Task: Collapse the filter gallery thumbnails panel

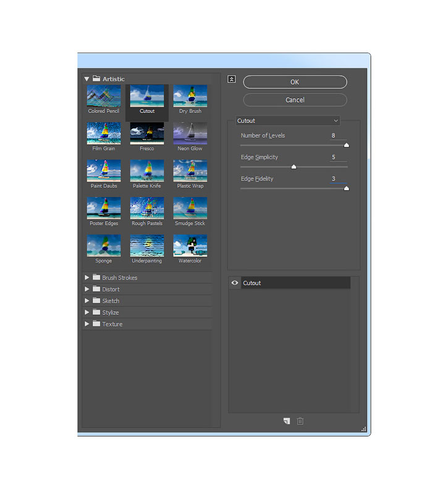Action: [x=231, y=79]
